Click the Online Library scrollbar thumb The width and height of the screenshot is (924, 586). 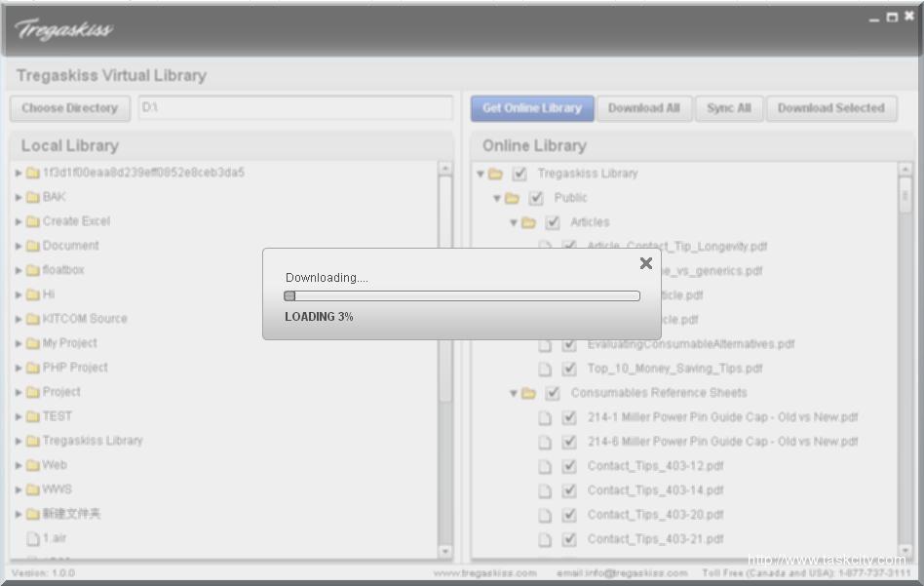905,195
